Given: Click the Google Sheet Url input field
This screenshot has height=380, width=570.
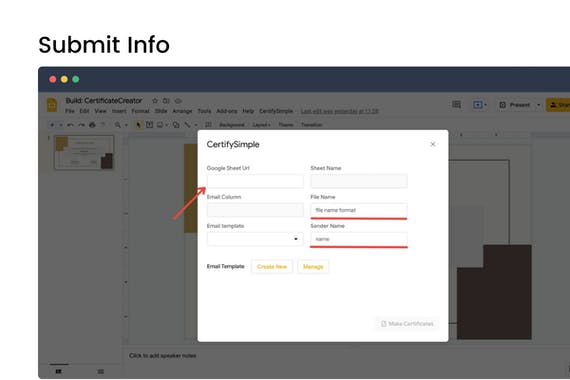Looking at the screenshot, I should tap(255, 181).
